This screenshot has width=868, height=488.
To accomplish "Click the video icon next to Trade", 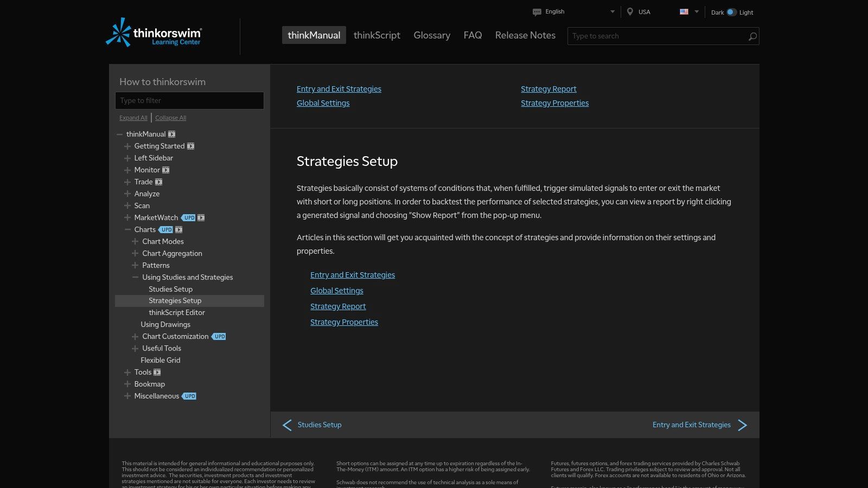I will (x=158, y=182).
